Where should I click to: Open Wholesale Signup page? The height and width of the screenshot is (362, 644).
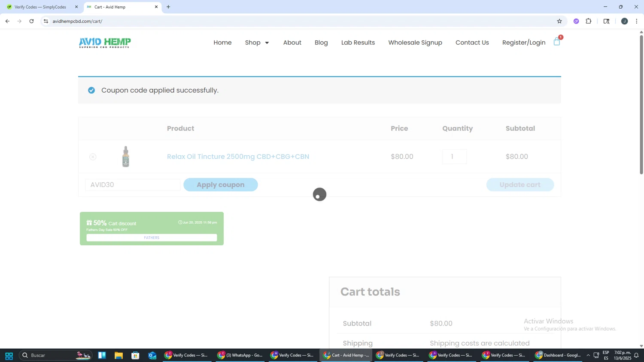(x=415, y=42)
